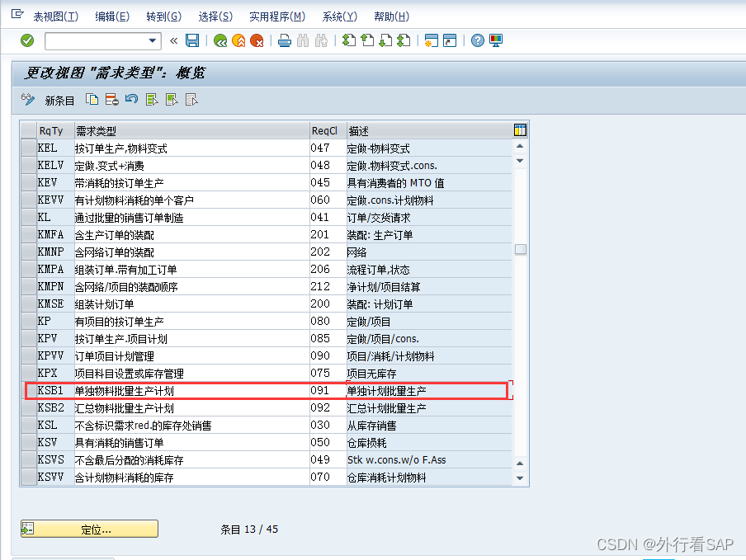Viewport: 746px width, 560px height.
Task: Click the Select All icon
Action: [152, 99]
